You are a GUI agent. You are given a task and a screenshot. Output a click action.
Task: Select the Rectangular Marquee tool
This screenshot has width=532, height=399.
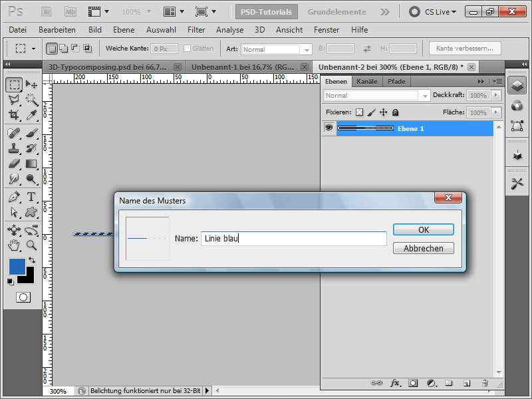14,84
